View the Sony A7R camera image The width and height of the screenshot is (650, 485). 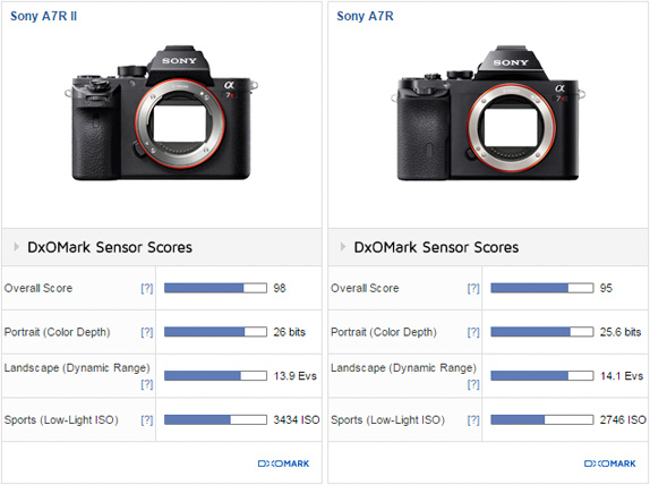pyautogui.click(x=488, y=113)
